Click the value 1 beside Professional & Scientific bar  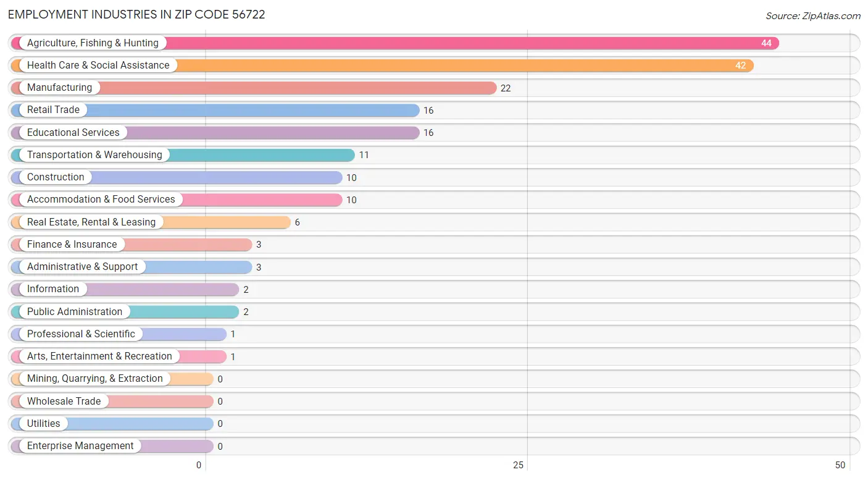pyautogui.click(x=233, y=334)
